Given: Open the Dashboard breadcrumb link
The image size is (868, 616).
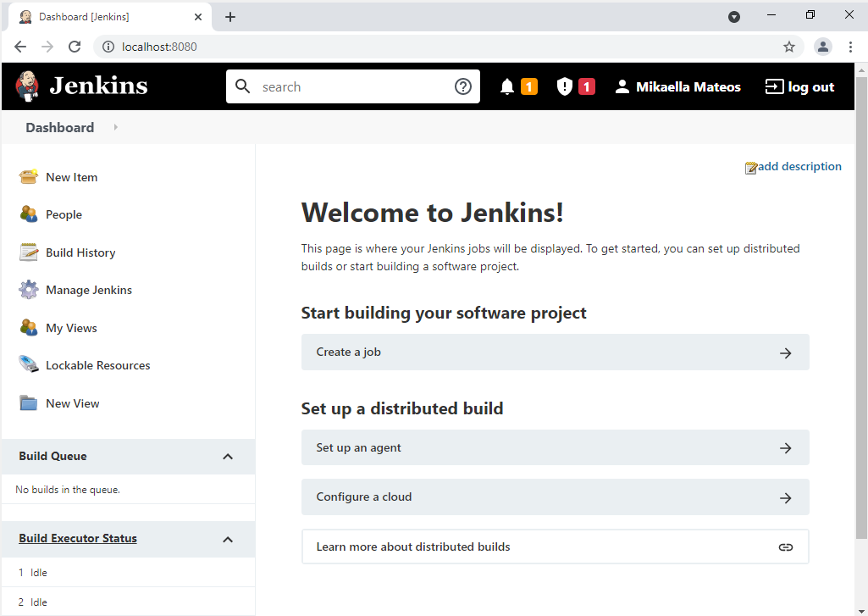Looking at the screenshot, I should (x=60, y=127).
